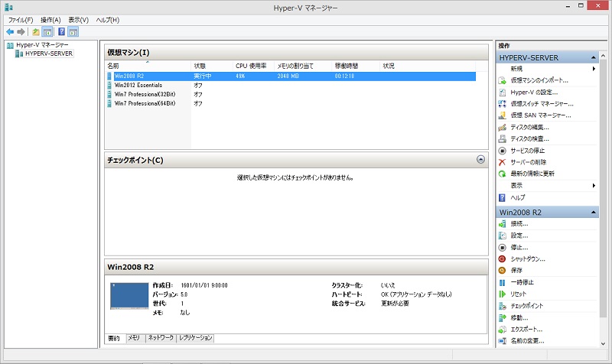Viewport: 612px width, 364px height.
Task: Open the ファイル(F) menu
Action: point(21,20)
